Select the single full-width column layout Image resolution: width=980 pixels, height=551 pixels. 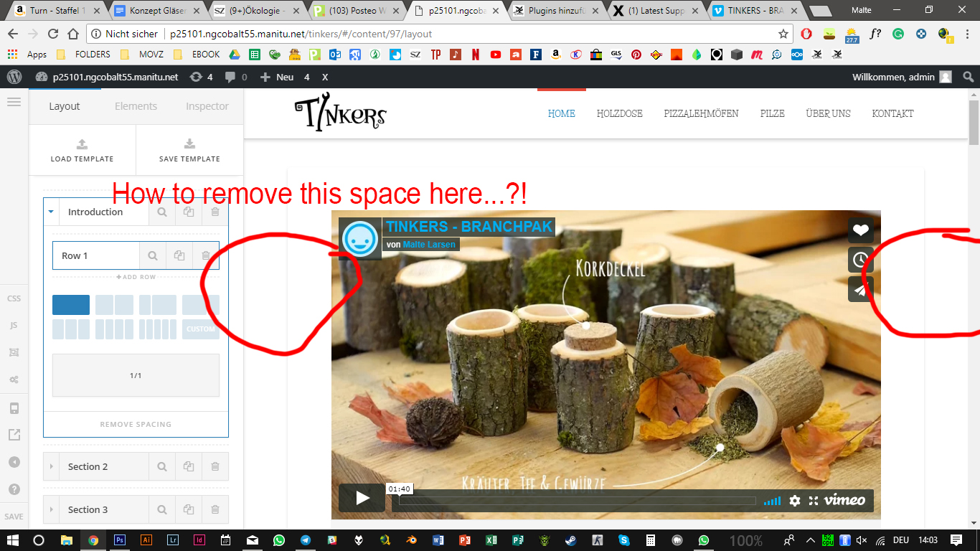pos(71,305)
